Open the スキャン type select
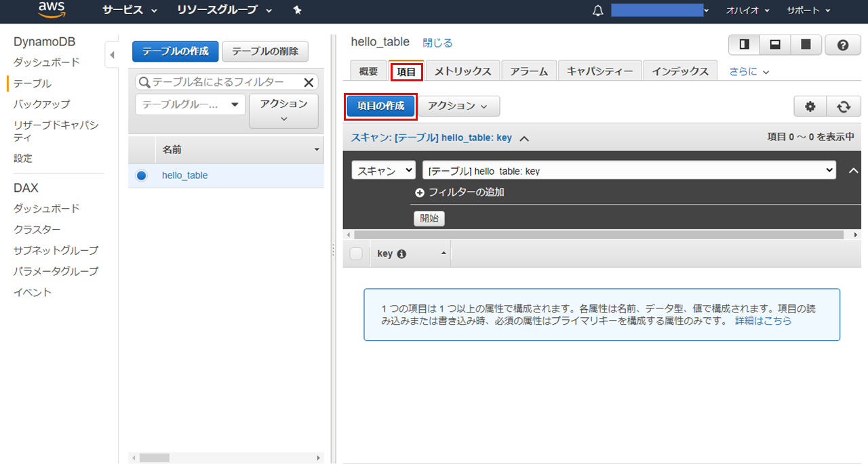The image size is (868, 465). pyautogui.click(x=384, y=171)
